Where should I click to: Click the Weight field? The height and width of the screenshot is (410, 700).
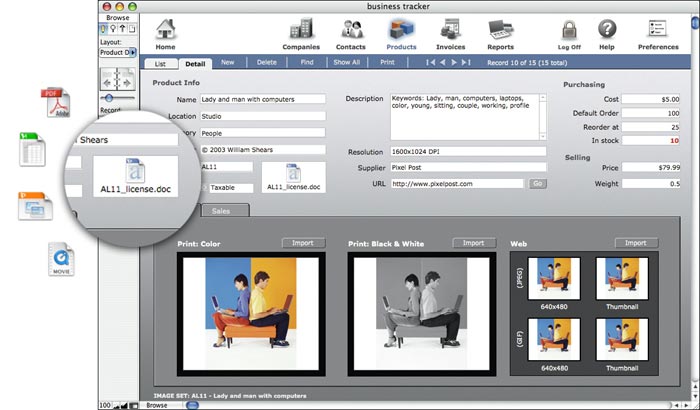pyautogui.click(x=651, y=184)
